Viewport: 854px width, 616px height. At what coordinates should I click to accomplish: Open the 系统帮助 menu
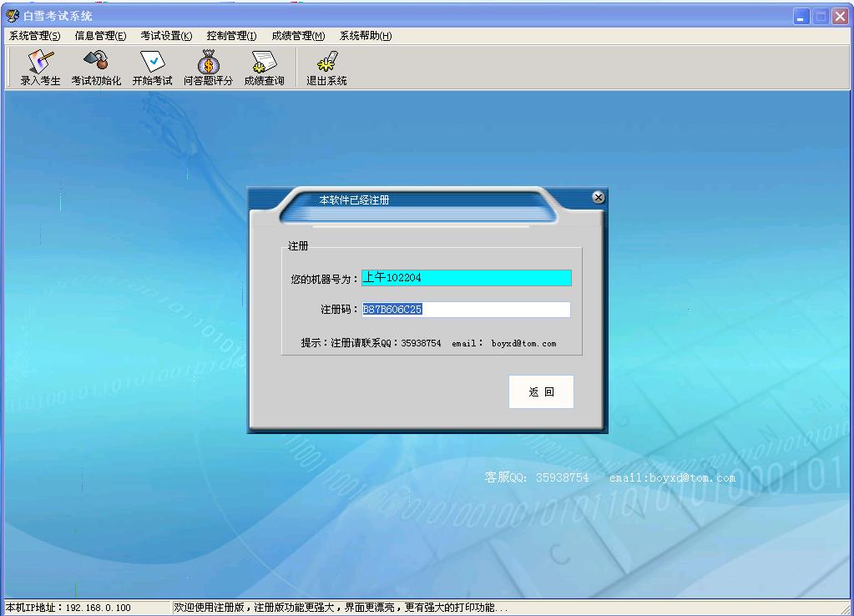tap(365, 36)
